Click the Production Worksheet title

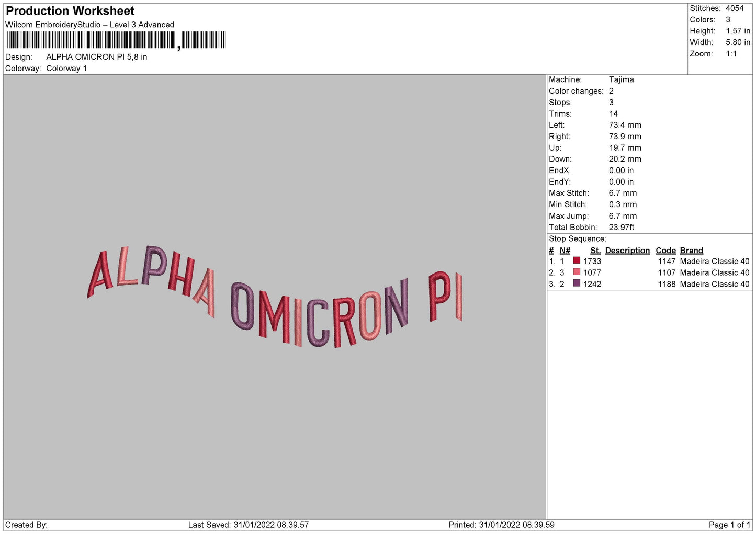[70, 11]
